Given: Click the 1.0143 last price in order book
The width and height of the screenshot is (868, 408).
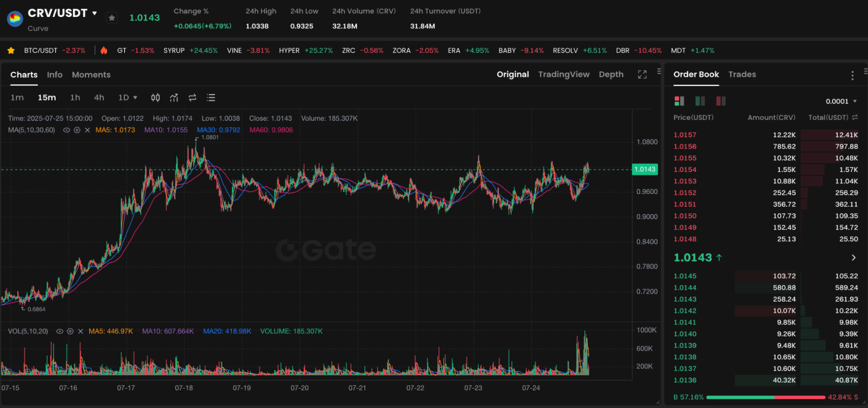Looking at the screenshot, I should 693,257.
